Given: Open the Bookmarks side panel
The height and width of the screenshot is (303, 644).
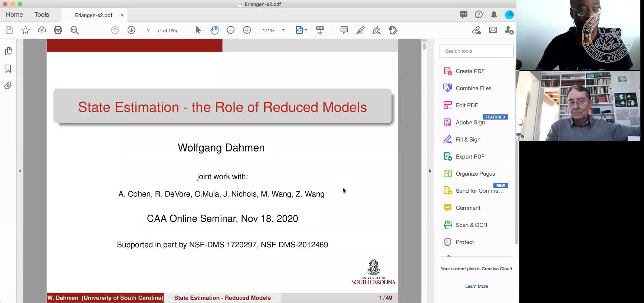Looking at the screenshot, I should pos(8,69).
